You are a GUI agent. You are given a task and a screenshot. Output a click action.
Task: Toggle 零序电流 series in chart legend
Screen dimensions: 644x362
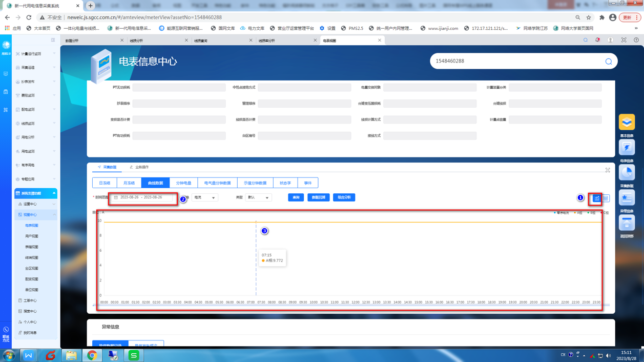562,213
